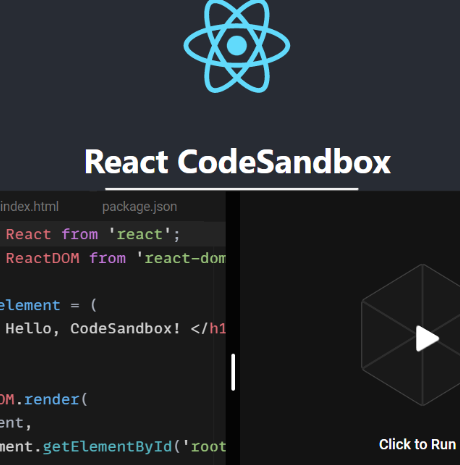The height and width of the screenshot is (465, 460).
Task: Click the blue element variable name
Action: [x=30, y=305]
